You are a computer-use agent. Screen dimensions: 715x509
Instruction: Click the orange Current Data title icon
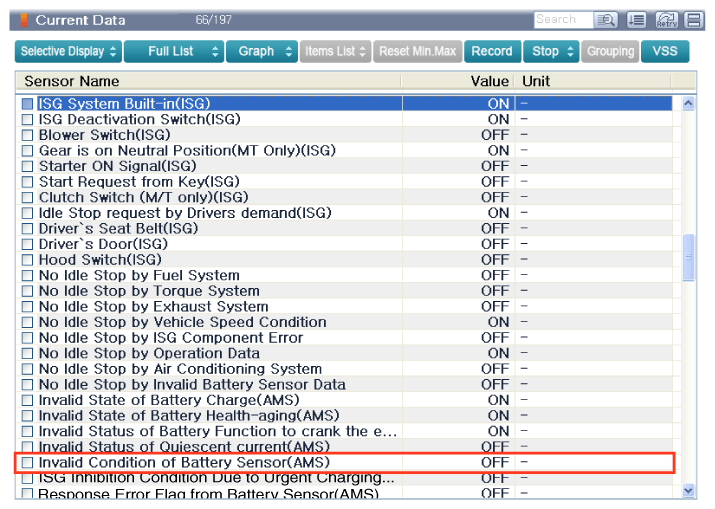tap(26, 20)
